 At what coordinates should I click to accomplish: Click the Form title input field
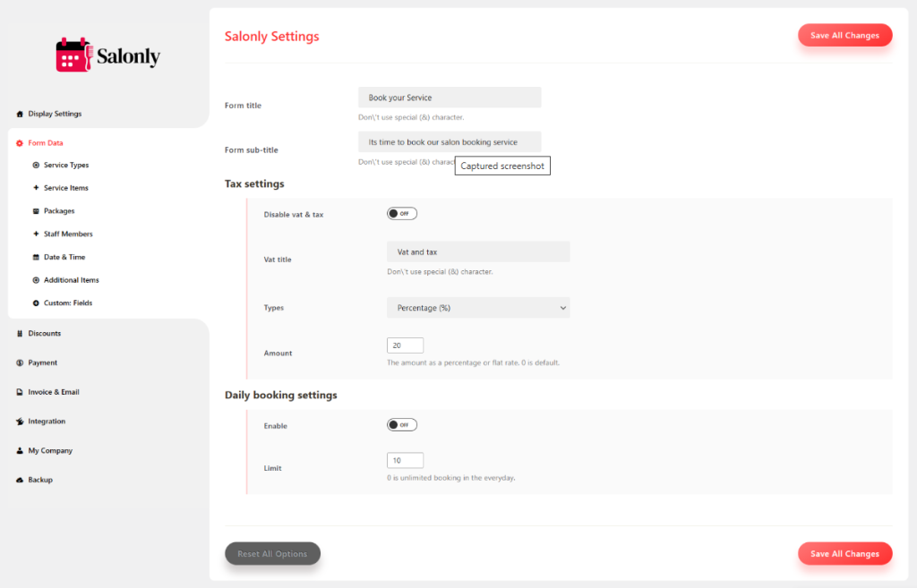(x=450, y=98)
